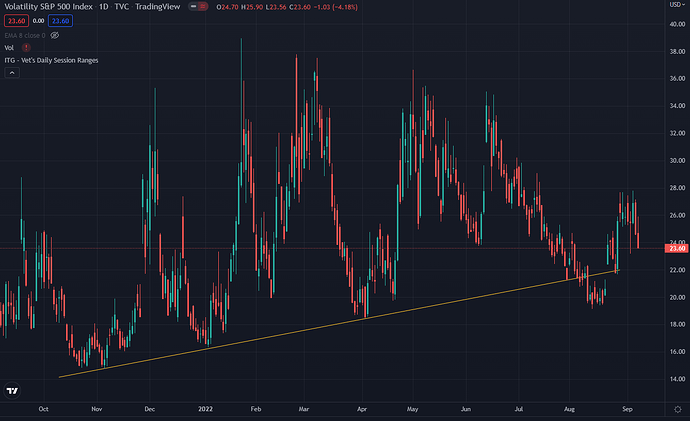The width and height of the screenshot is (690, 421).
Task: Click the -1.03 (-4.18%) change value
Action: [338, 7]
